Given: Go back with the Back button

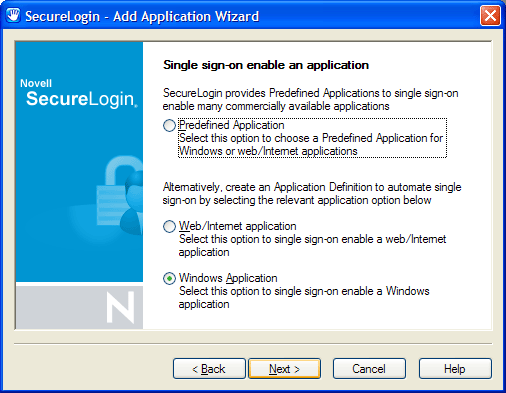Looking at the screenshot, I should (209, 369).
